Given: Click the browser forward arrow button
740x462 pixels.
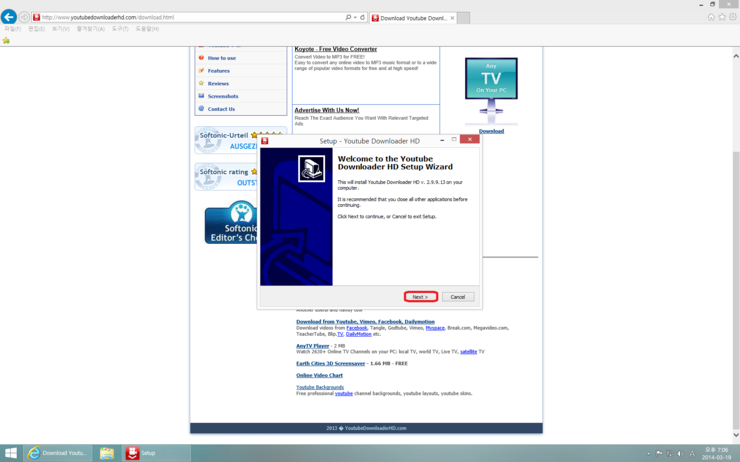Looking at the screenshot, I should (24, 17).
